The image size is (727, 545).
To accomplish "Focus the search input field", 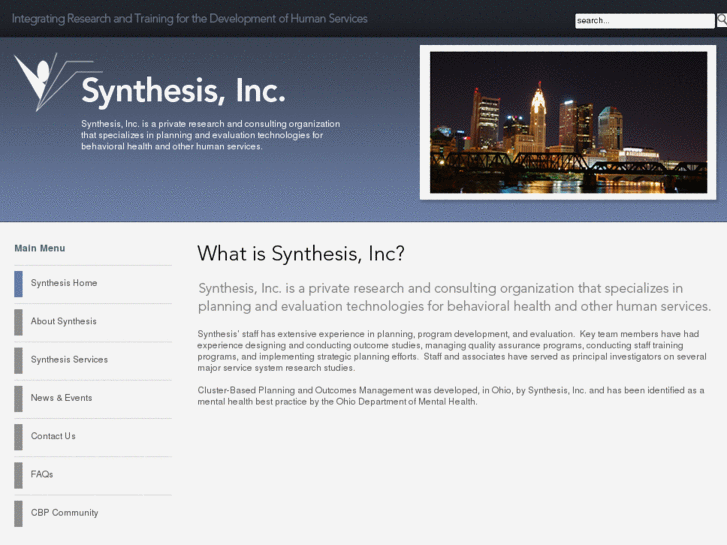I will point(644,21).
